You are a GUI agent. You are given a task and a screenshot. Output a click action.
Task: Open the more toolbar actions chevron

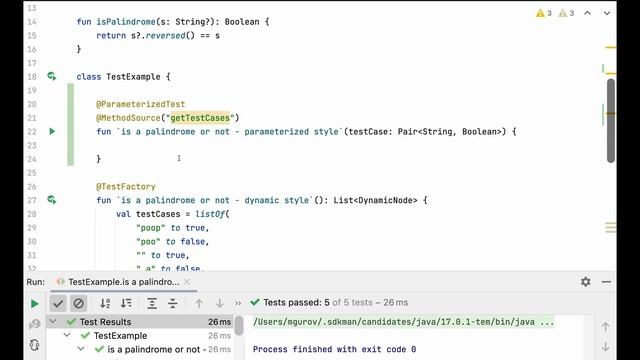tap(238, 303)
